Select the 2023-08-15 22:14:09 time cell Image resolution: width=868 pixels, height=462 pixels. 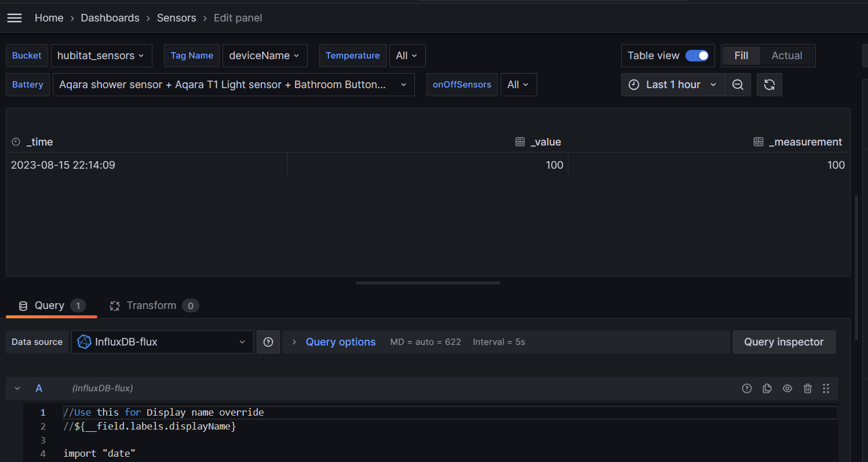click(x=147, y=165)
